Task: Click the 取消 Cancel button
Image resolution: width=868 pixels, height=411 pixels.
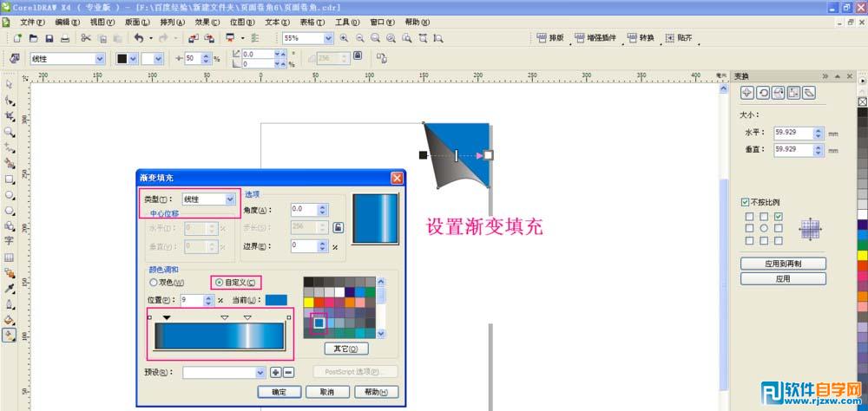Action: pyautogui.click(x=327, y=392)
